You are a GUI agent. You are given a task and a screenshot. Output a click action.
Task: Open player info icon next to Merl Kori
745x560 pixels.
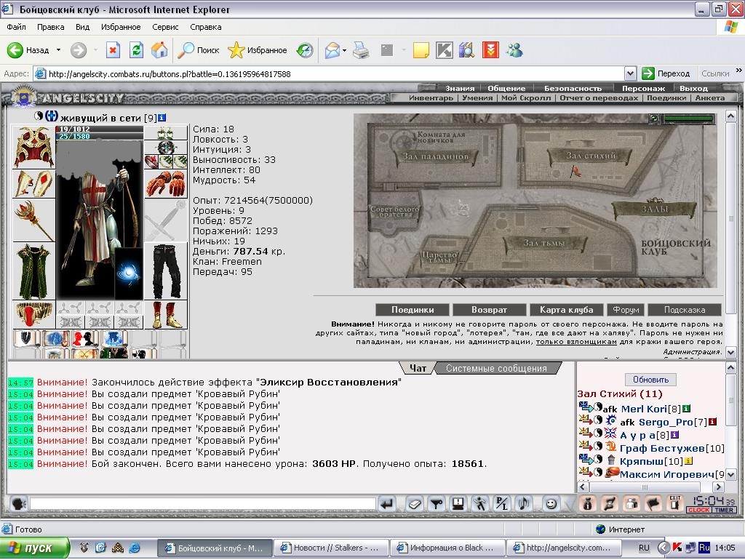tap(686, 409)
